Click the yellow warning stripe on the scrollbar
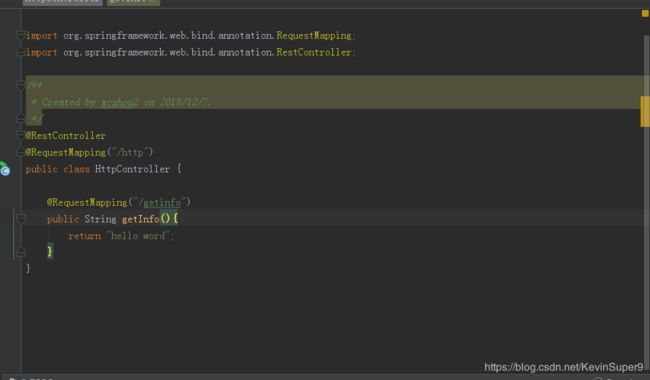Screen dimensions: 650x380 click(x=644, y=111)
